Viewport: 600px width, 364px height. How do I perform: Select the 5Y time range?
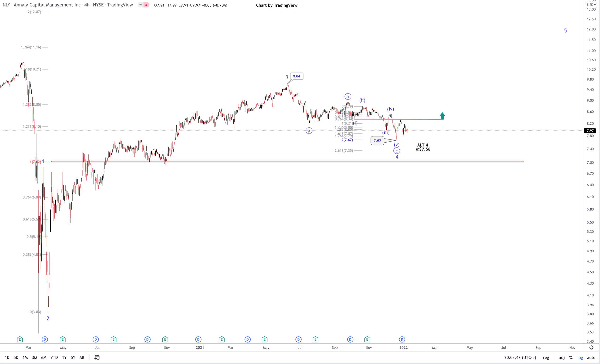coord(73,357)
